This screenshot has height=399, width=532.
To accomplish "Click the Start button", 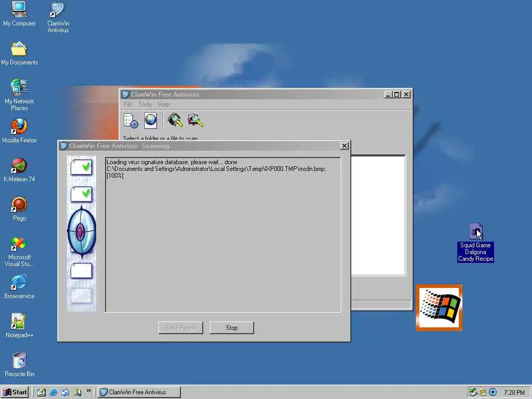I will click(x=15, y=392).
